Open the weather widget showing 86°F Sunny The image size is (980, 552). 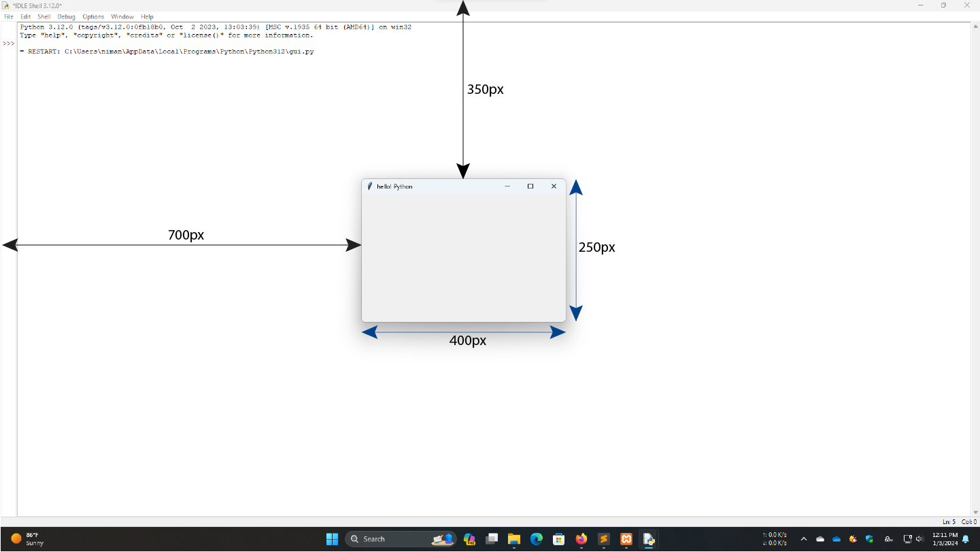pos(27,539)
